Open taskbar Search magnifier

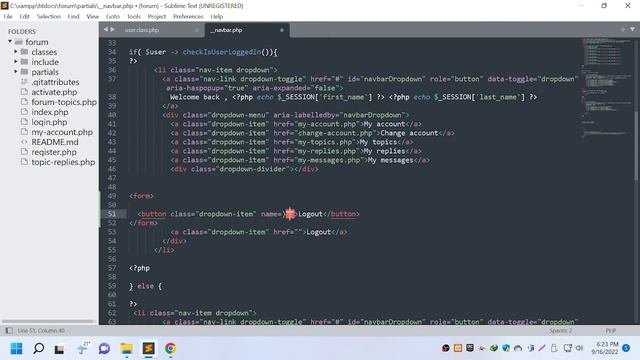[38, 349]
